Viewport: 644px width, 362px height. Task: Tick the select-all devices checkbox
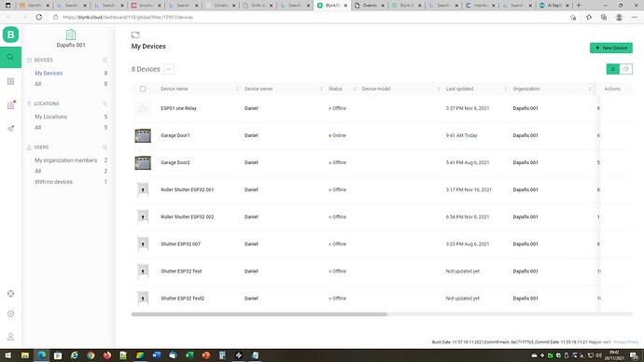143,89
